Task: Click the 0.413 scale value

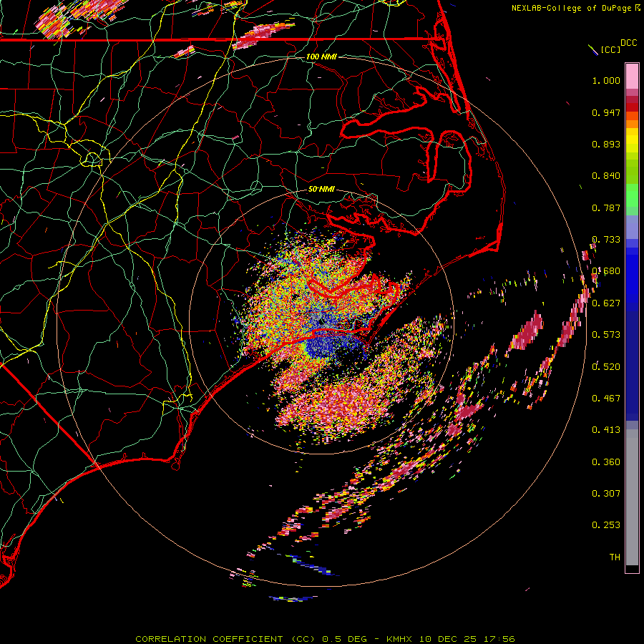Action: click(x=606, y=430)
